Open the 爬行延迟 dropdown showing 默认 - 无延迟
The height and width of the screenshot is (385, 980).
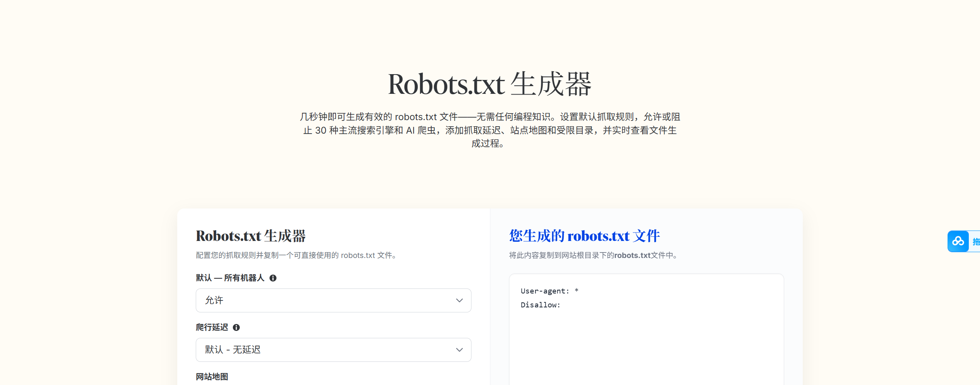coord(333,350)
